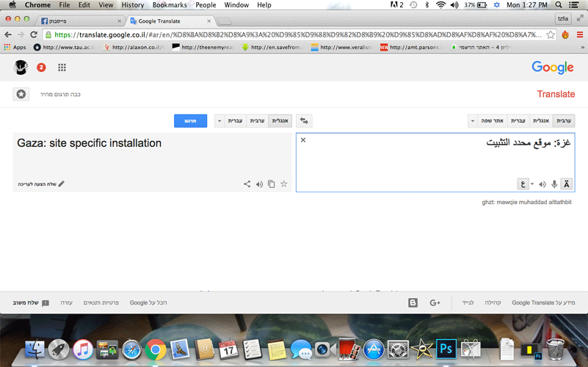Open a new browser tab
The image size is (588, 367).
[x=224, y=21]
